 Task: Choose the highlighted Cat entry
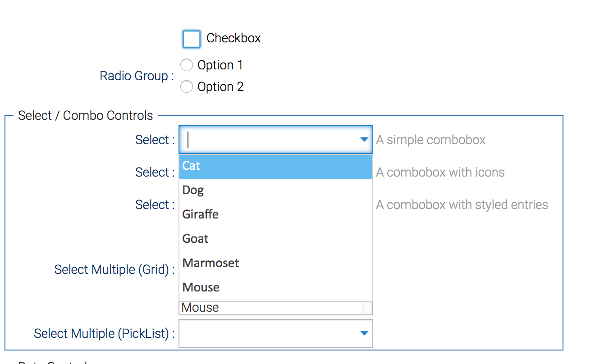(276, 166)
